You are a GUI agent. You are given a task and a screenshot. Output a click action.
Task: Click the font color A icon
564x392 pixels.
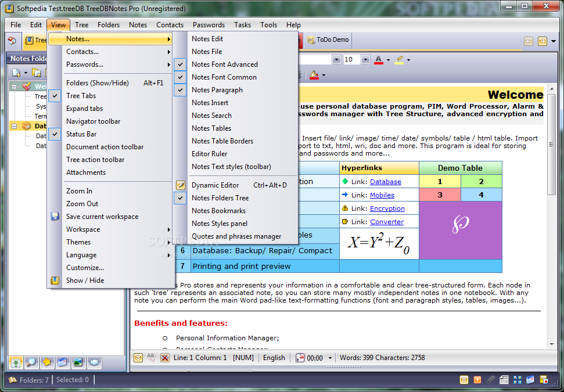pos(378,60)
